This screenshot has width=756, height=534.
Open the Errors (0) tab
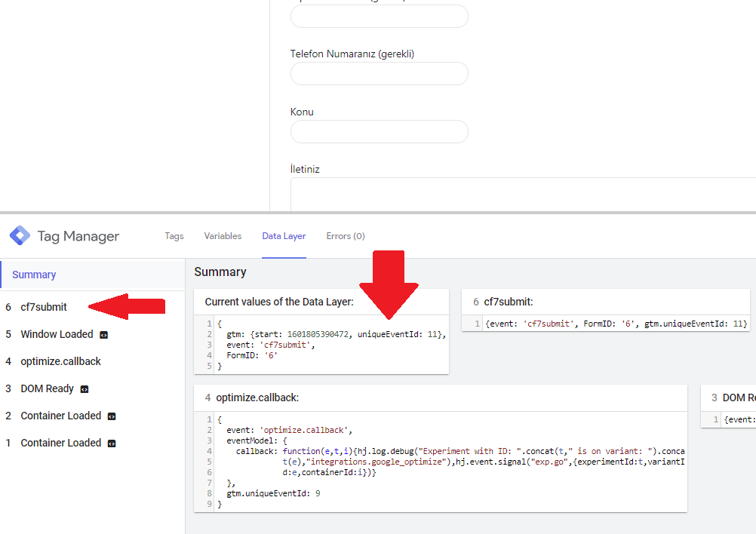click(346, 236)
